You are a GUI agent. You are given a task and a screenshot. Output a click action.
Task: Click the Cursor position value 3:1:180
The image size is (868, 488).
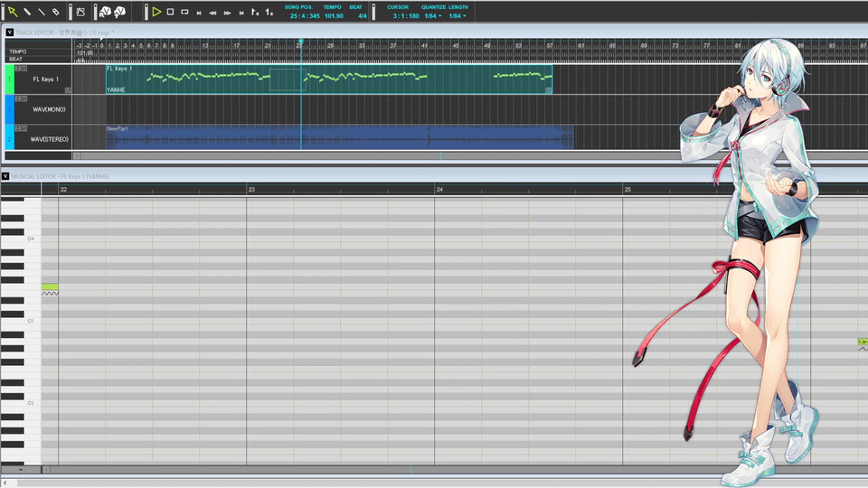point(406,16)
